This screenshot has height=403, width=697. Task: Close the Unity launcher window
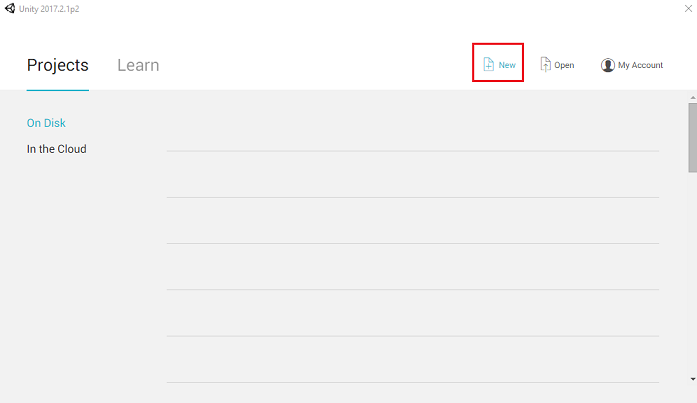(686, 8)
